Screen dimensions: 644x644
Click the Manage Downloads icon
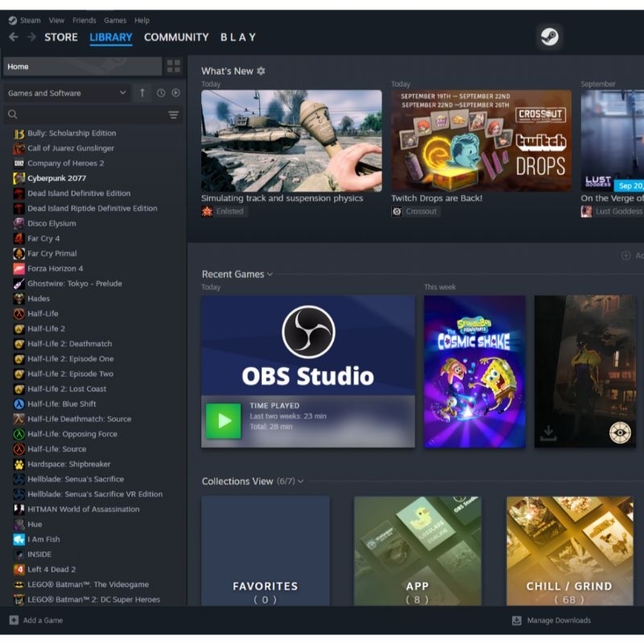point(517,620)
